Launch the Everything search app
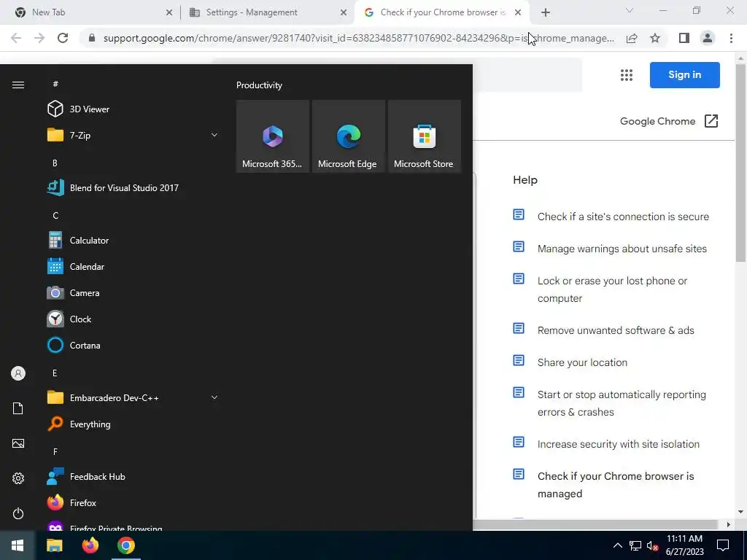The width and height of the screenshot is (747, 560). (x=79, y=424)
